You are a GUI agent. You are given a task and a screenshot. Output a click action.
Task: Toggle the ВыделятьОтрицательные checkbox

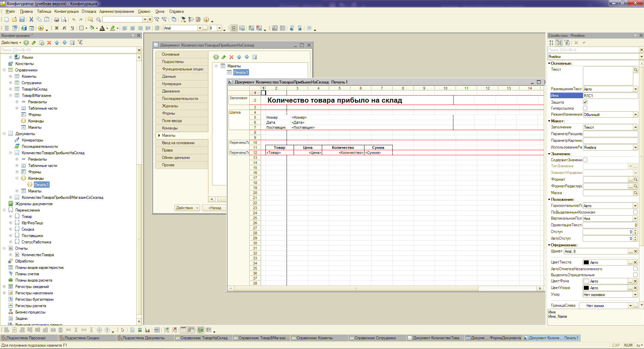[635, 275]
